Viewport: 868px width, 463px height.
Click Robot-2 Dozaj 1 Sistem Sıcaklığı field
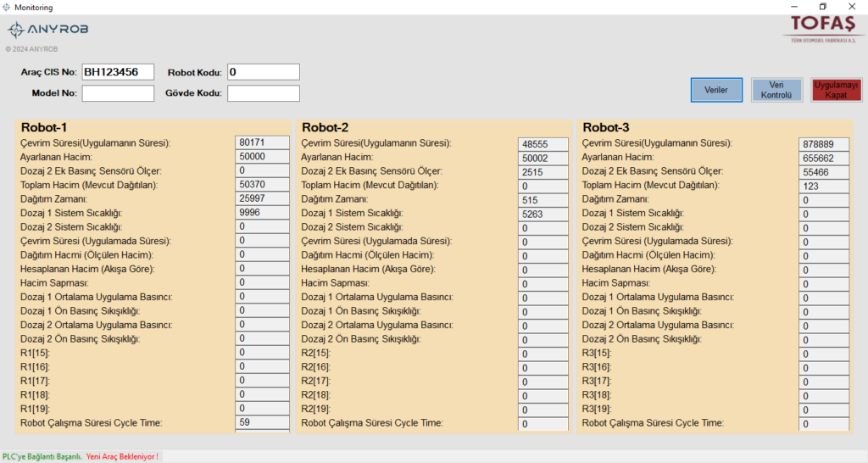point(544,215)
